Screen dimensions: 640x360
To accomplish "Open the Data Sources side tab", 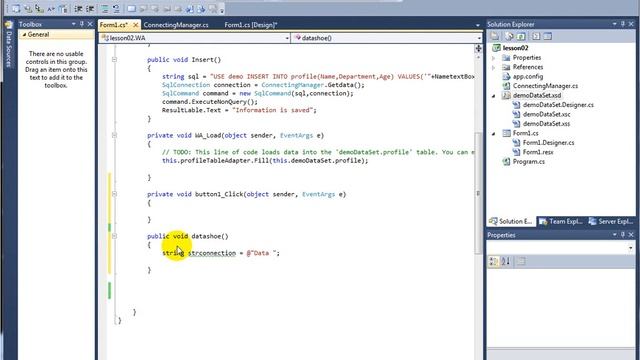I will pos(9,45).
